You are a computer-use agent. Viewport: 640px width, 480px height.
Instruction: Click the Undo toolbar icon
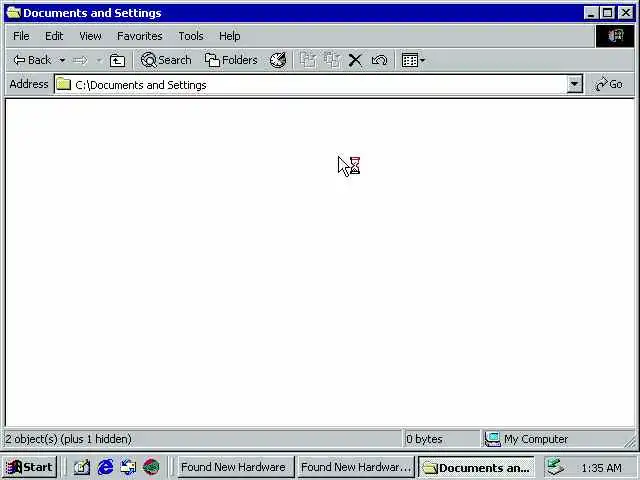(379, 60)
